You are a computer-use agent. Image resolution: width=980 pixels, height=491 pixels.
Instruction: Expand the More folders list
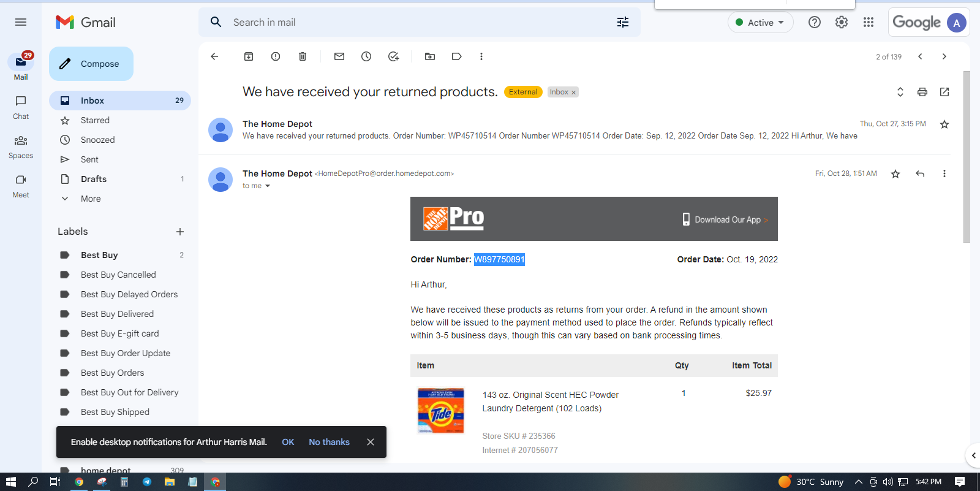tap(91, 199)
